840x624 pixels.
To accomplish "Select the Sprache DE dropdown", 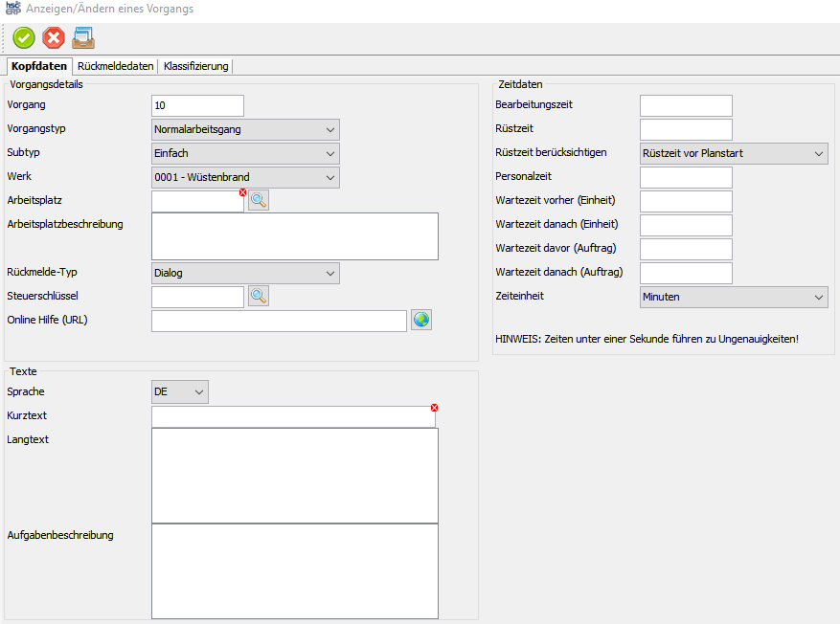I will click(180, 391).
